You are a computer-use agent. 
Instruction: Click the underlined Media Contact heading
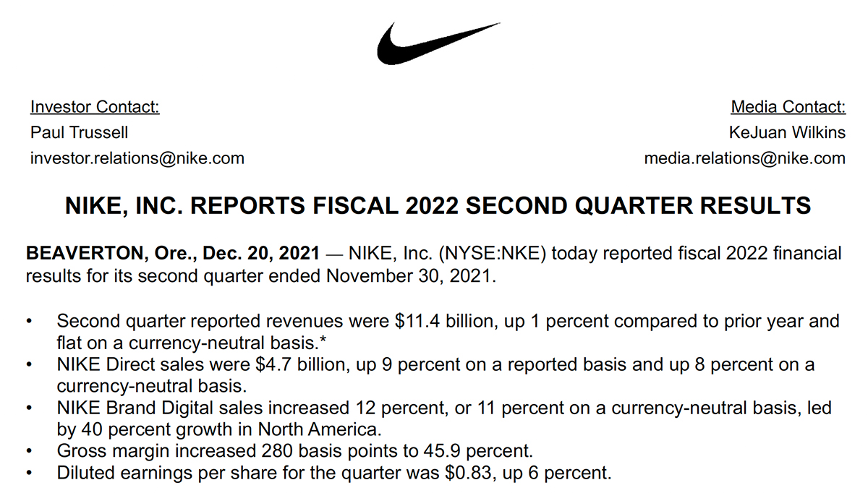point(788,108)
